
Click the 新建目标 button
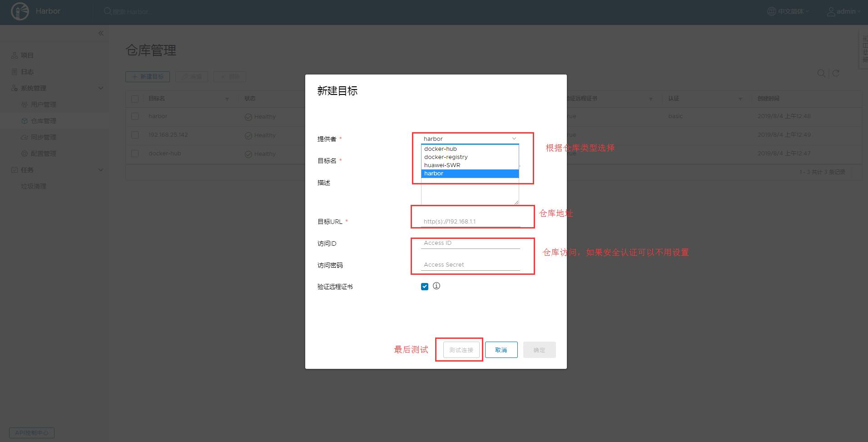(x=148, y=77)
